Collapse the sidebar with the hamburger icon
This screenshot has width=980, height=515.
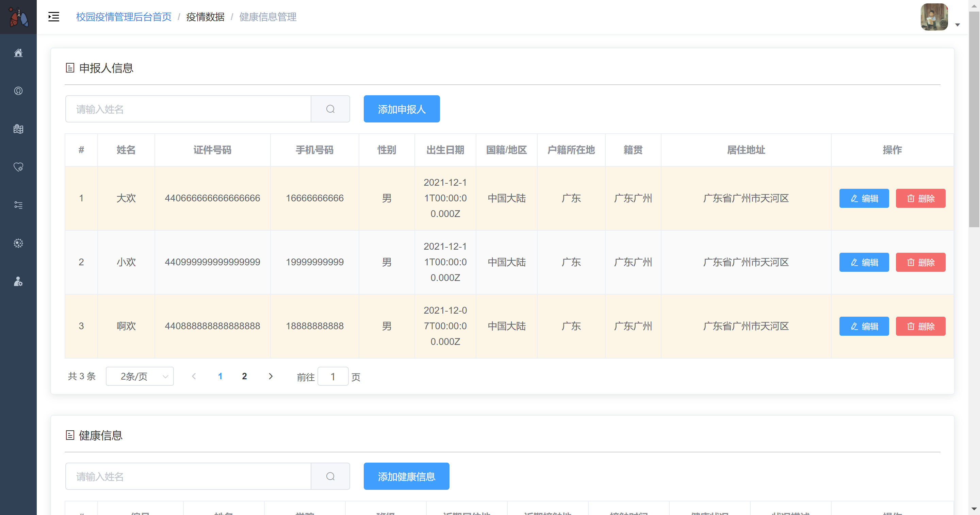(x=54, y=17)
